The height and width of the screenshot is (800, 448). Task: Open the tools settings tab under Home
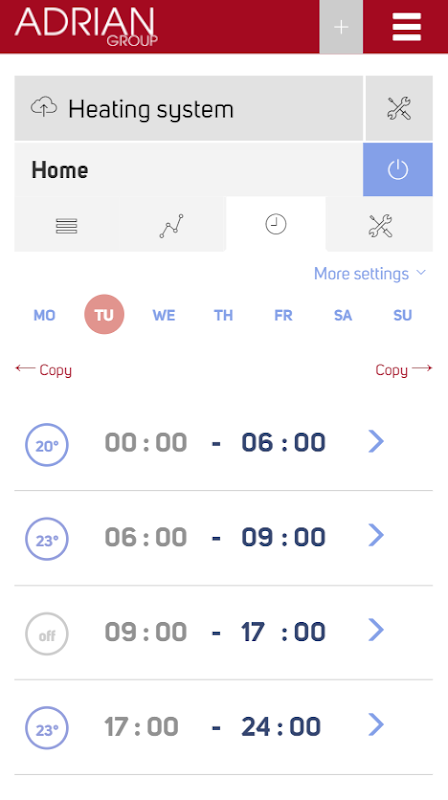380,226
